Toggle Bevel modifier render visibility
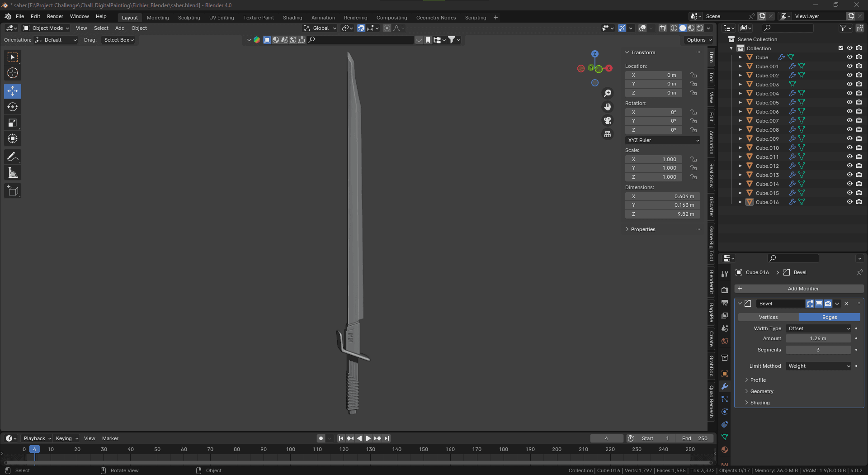This screenshot has width=868, height=475. click(x=828, y=304)
